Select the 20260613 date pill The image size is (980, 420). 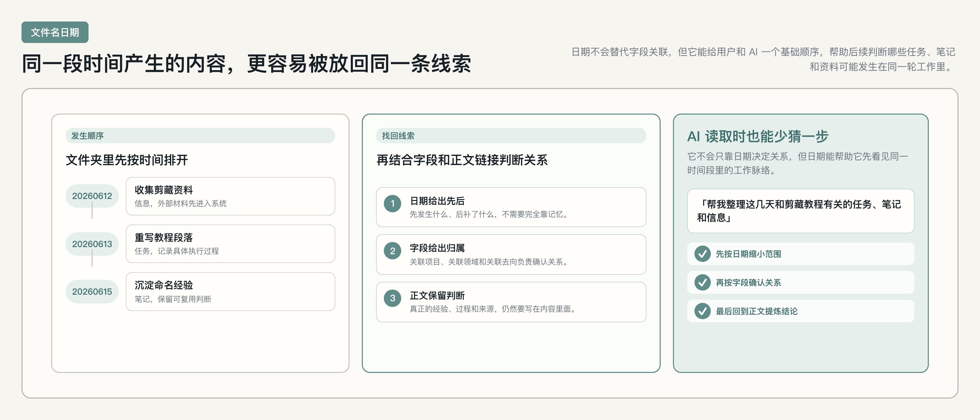[92, 244]
